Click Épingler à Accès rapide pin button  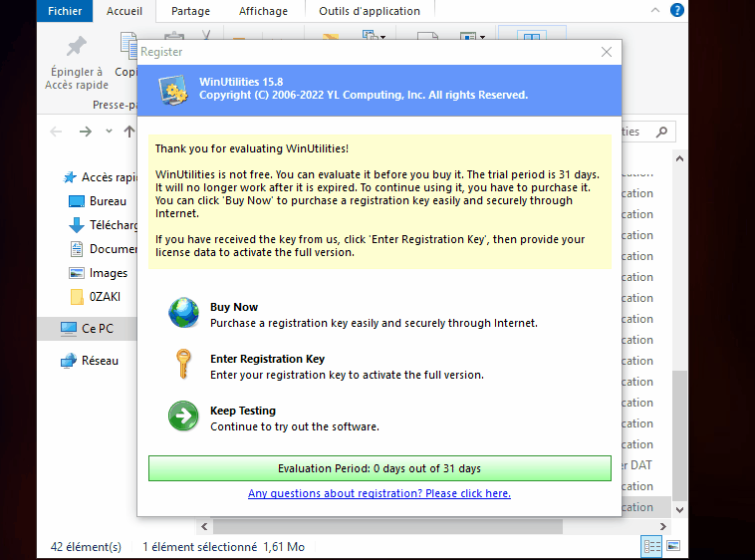77,63
